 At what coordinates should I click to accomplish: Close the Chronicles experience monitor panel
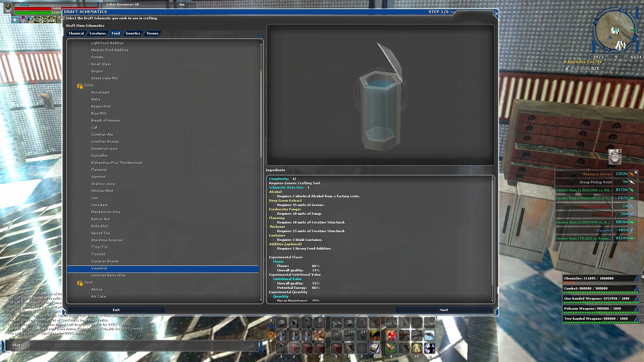coord(642,277)
